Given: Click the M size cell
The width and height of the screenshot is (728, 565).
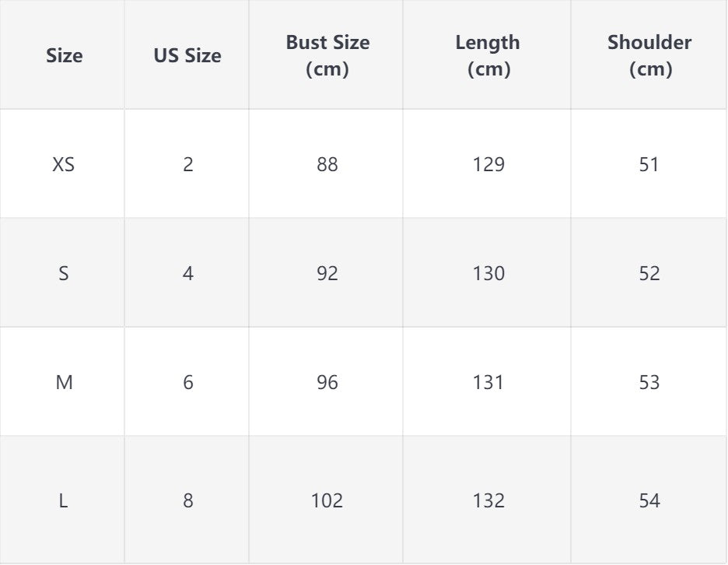Looking at the screenshot, I should (64, 382).
